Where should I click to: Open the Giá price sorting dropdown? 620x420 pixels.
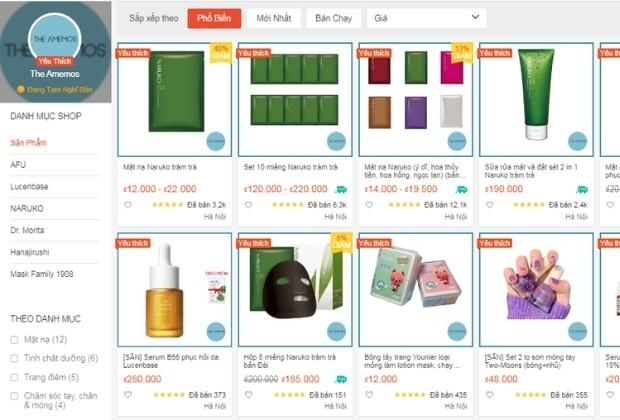point(426,18)
